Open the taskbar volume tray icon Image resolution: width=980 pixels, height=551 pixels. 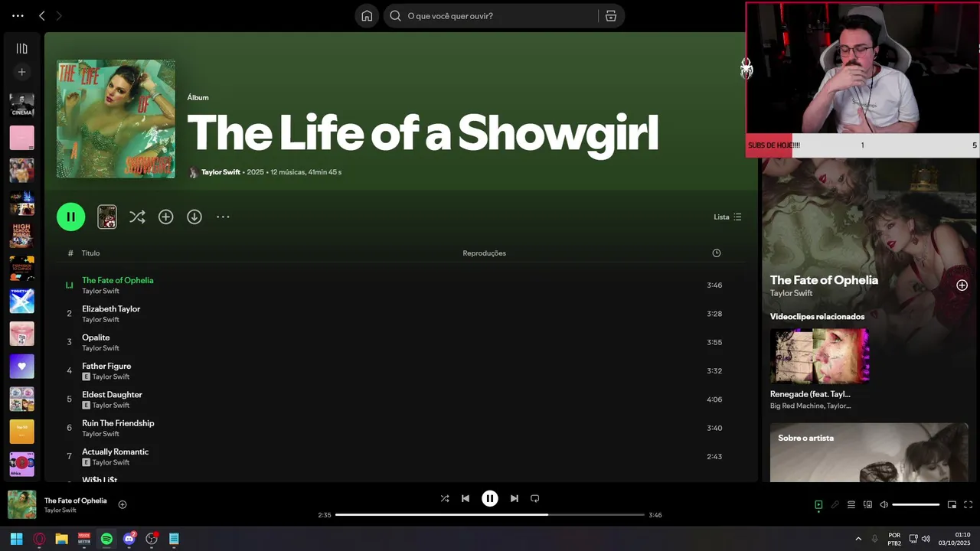pyautogui.click(x=926, y=539)
